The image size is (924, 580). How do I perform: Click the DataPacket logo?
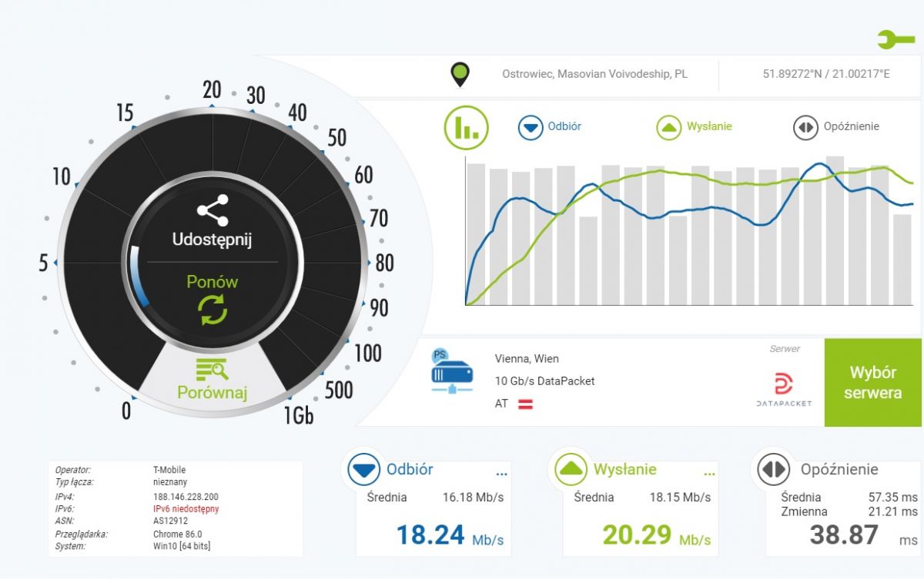pyautogui.click(x=783, y=390)
